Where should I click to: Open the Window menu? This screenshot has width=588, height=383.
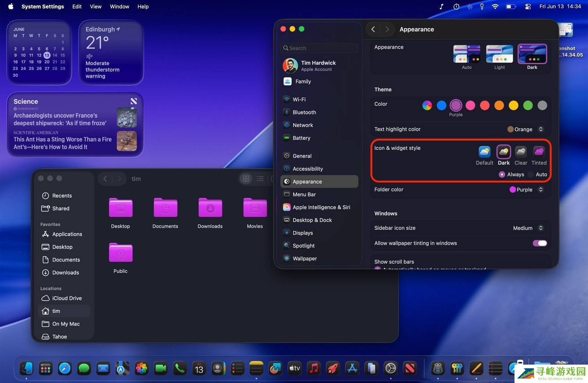pos(119,7)
